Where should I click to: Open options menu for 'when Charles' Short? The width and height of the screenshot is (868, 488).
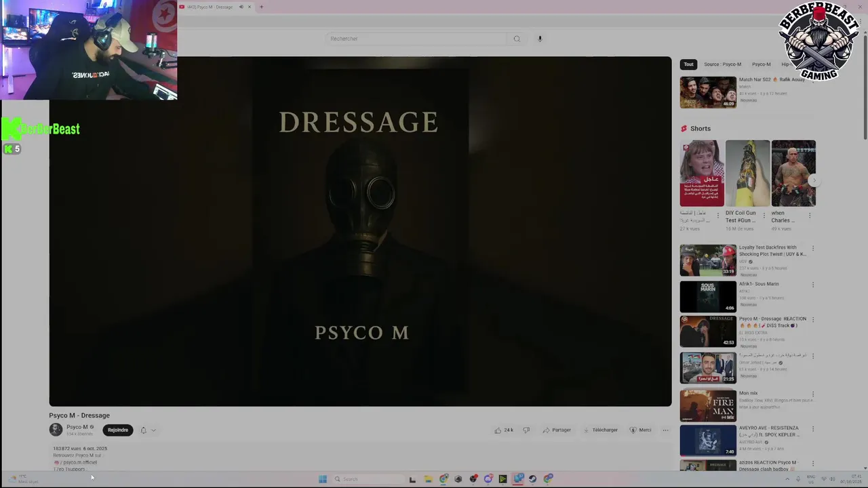tap(809, 216)
